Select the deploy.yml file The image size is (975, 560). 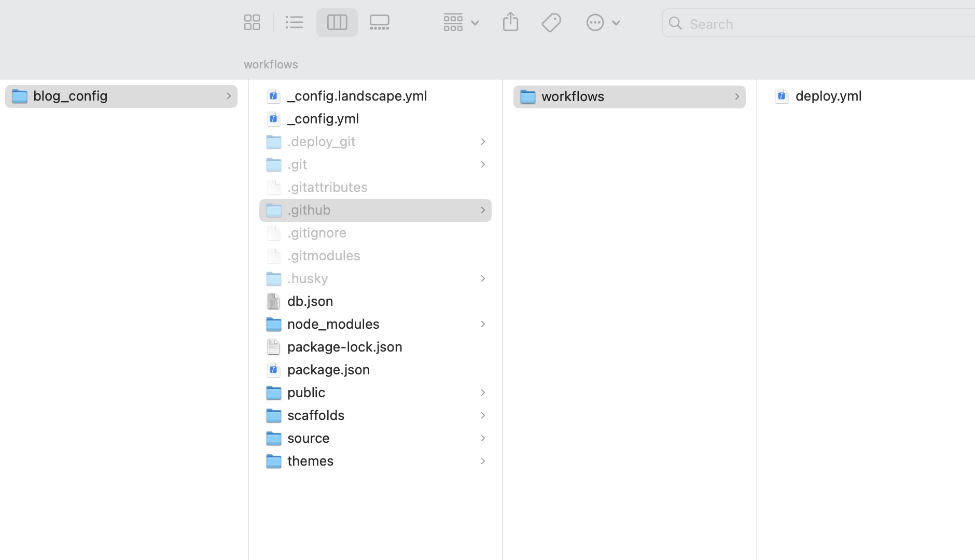tap(828, 96)
